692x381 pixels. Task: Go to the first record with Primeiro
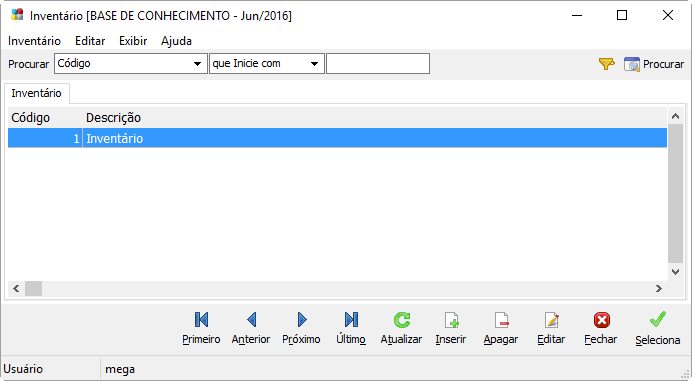pyautogui.click(x=201, y=328)
